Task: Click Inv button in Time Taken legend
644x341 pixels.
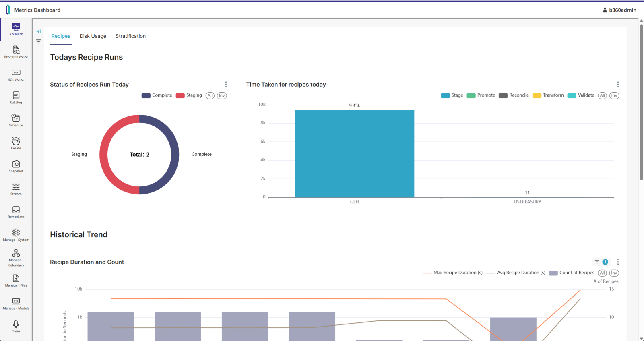Action: click(614, 95)
